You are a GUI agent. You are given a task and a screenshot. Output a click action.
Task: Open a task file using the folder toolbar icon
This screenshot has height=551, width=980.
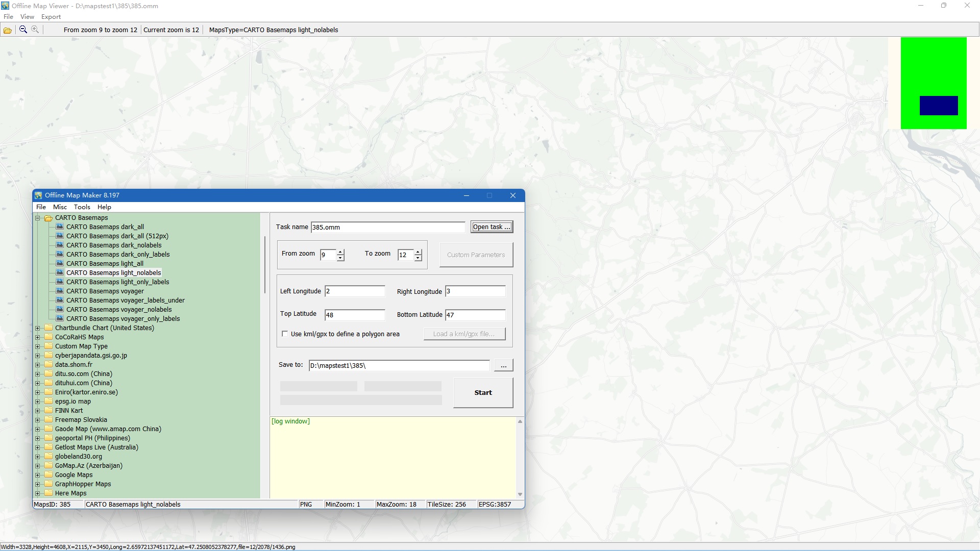[7, 29]
